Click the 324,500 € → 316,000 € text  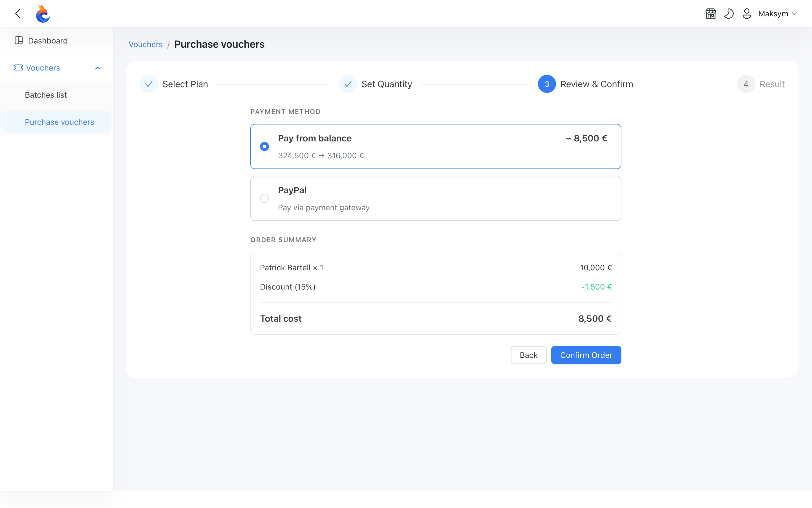pyautogui.click(x=321, y=156)
